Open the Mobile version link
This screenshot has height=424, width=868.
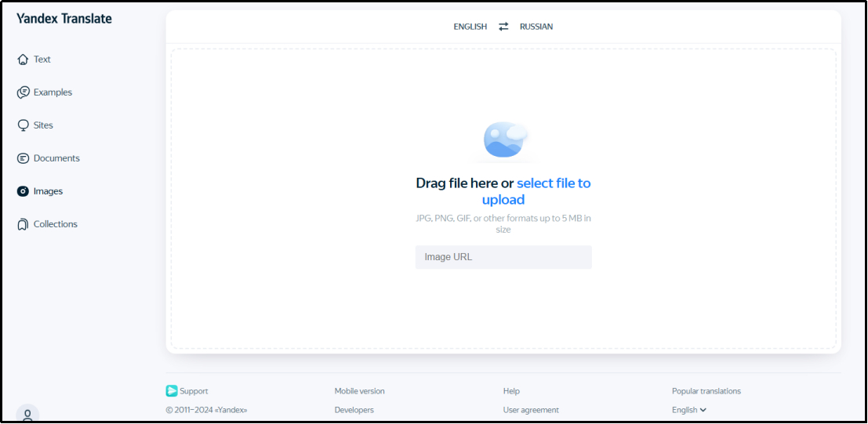click(359, 391)
